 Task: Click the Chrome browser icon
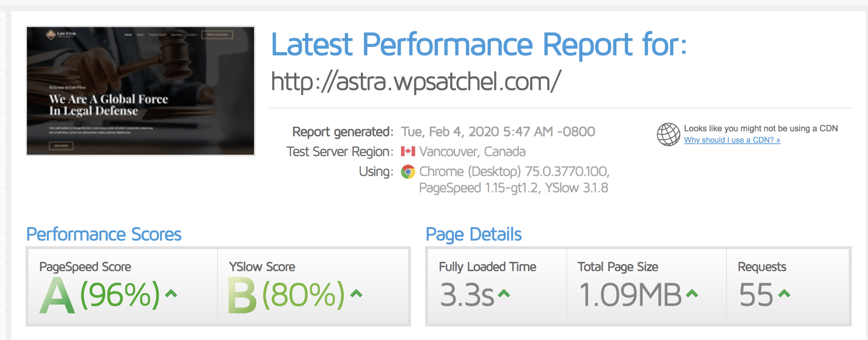pyautogui.click(x=408, y=171)
